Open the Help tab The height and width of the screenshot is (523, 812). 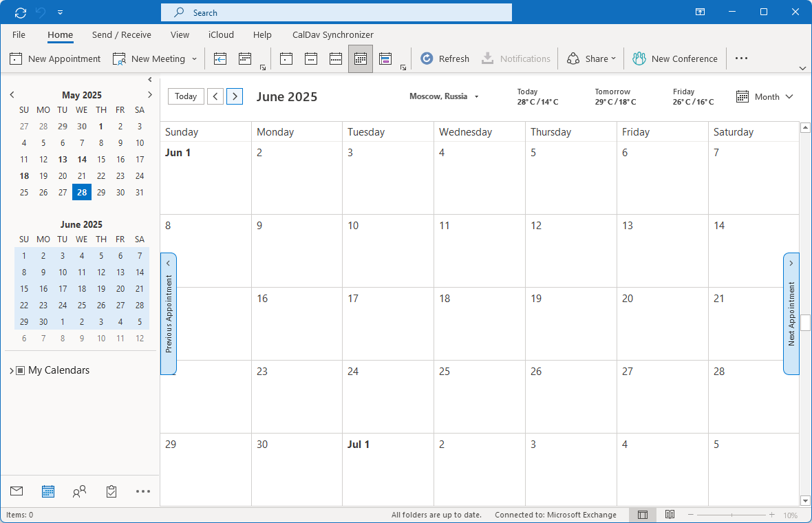pyautogui.click(x=262, y=34)
